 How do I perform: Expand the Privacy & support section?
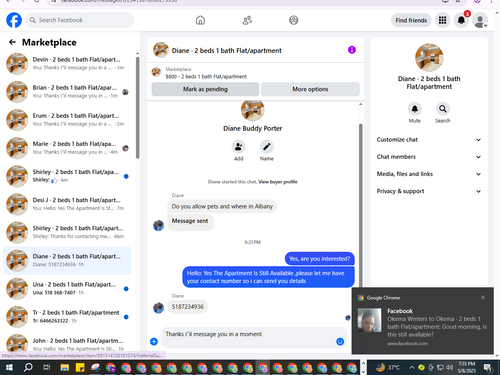pos(429,191)
